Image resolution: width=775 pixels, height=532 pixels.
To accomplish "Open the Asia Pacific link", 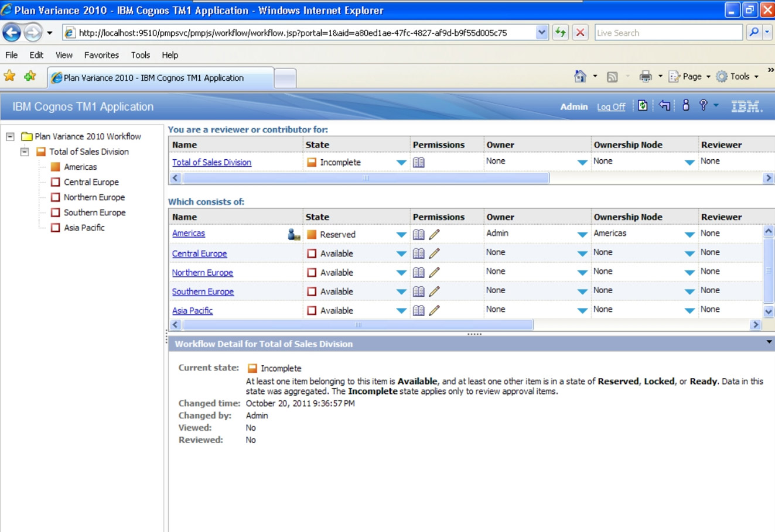I will click(x=192, y=310).
